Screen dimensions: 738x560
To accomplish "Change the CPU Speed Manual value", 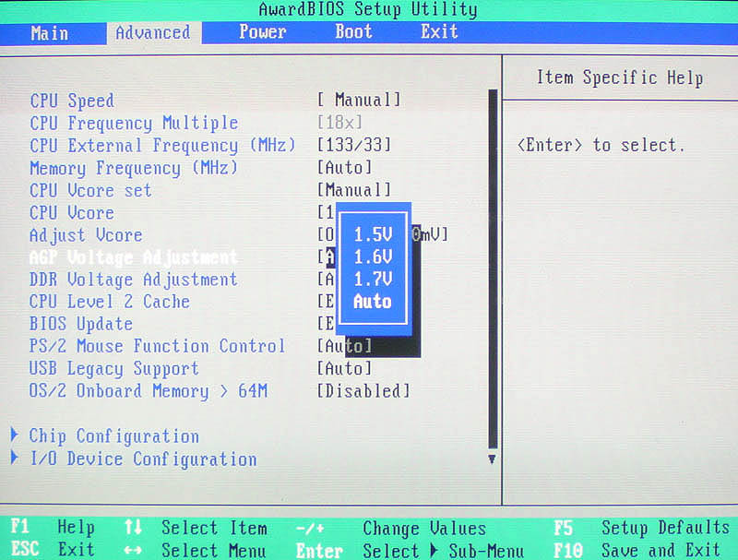I will [x=359, y=100].
